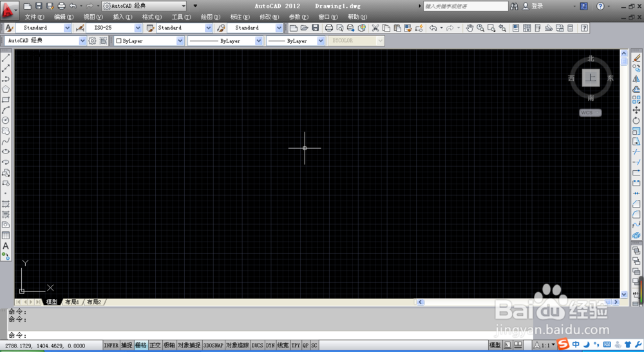644x352 pixels.
Task: Open the 编辑(E) menu
Action: pyautogui.click(x=64, y=17)
